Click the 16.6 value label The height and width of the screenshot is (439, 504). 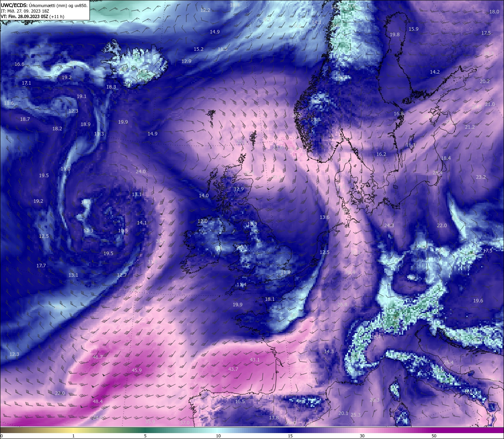[x=19, y=64]
